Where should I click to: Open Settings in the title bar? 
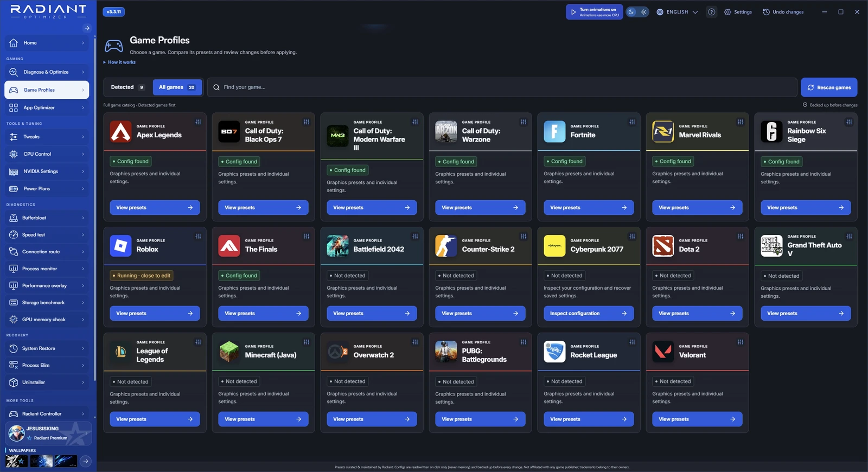738,12
